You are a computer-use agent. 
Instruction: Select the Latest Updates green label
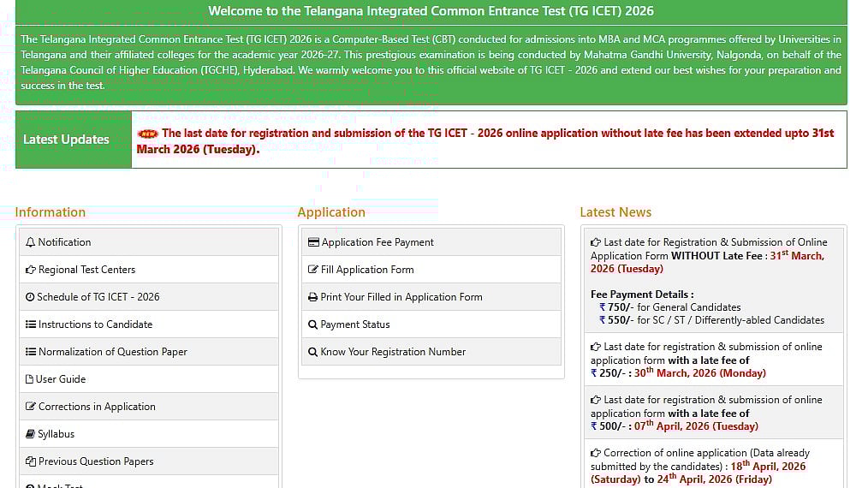click(66, 140)
